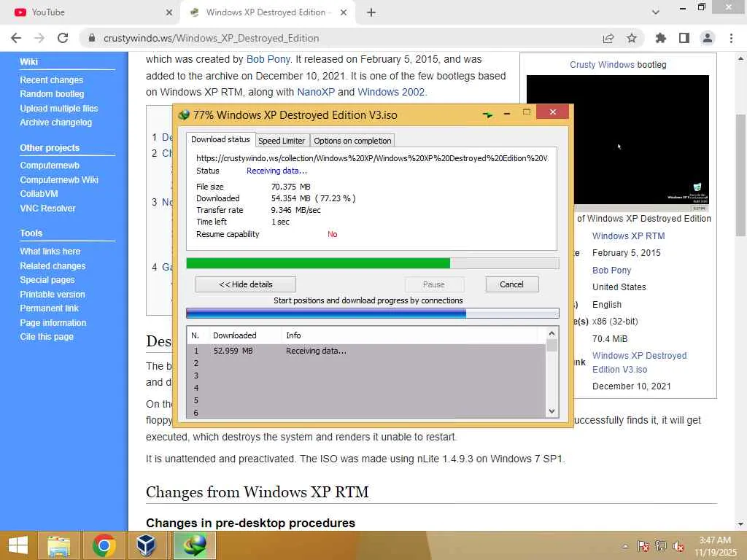This screenshot has height=560, width=747.
Task: Open the tab search chevron
Action: click(656, 12)
